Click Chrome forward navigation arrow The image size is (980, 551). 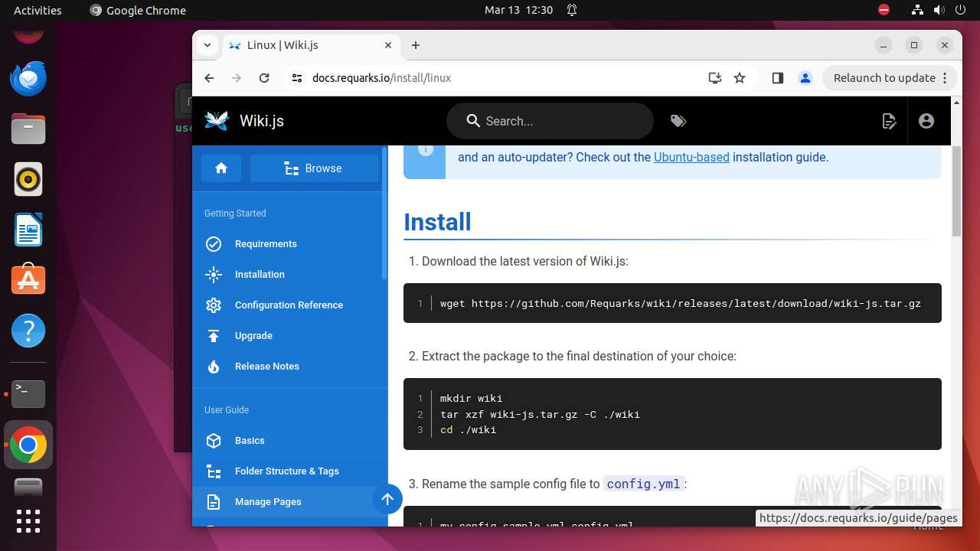click(237, 78)
